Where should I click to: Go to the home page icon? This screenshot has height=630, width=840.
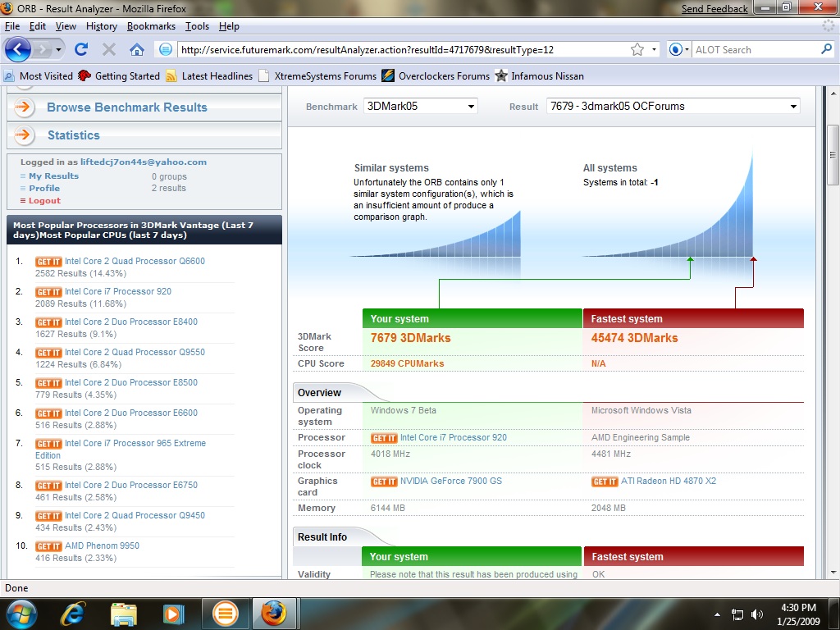(x=137, y=50)
